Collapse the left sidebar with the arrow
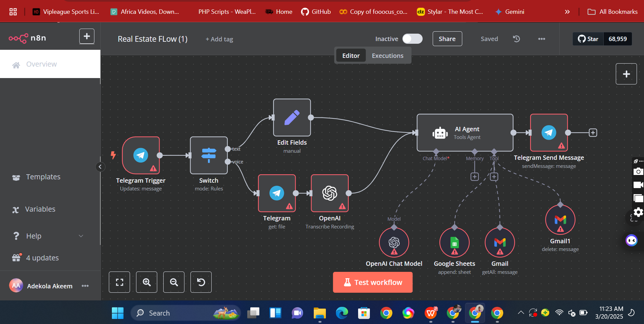The height and width of the screenshot is (324, 644). coord(100,167)
